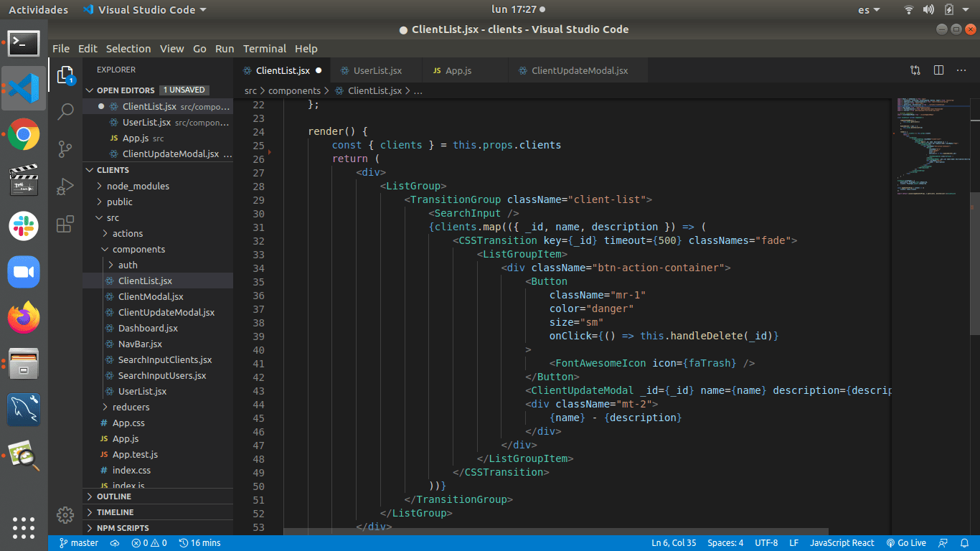Open the More Actions ellipsis in editor toolbar
Screen dimensions: 980x551
coord(962,70)
